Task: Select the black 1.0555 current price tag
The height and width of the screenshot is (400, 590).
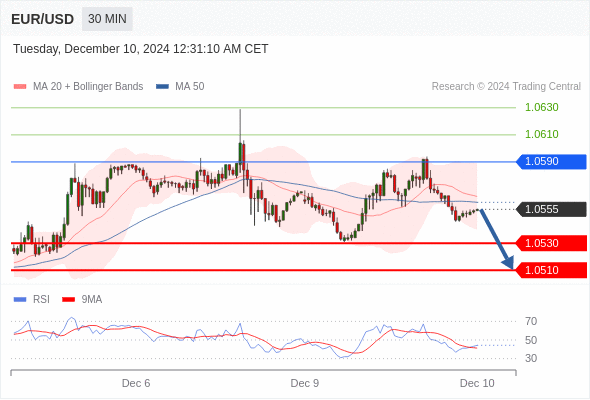Action: coord(551,209)
